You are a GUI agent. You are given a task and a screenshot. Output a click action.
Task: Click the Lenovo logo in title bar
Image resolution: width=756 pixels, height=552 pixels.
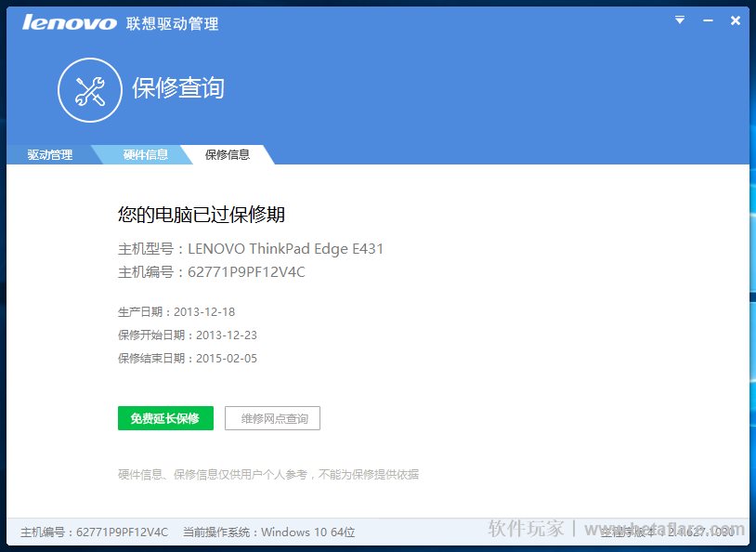pos(70,22)
